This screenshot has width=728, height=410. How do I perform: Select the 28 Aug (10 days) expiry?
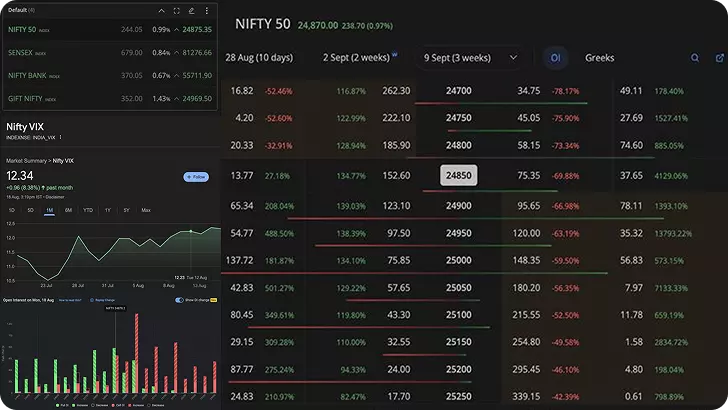pos(259,58)
